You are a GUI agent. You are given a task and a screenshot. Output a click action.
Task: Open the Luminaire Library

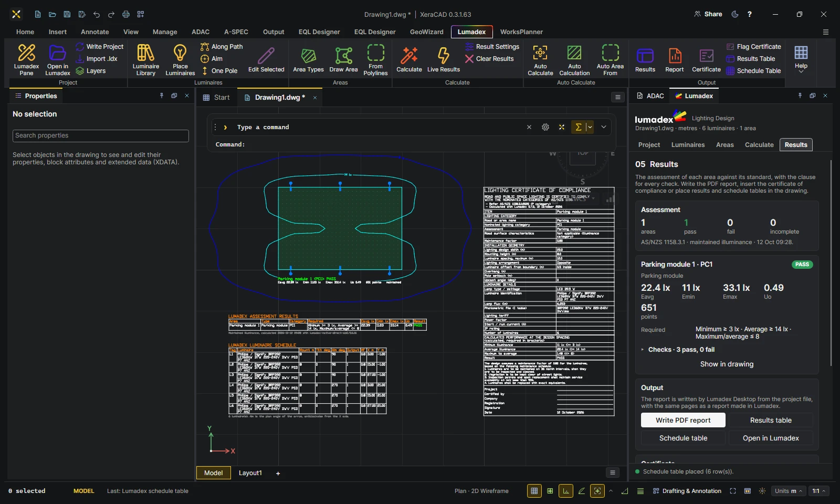(x=145, y=60)
